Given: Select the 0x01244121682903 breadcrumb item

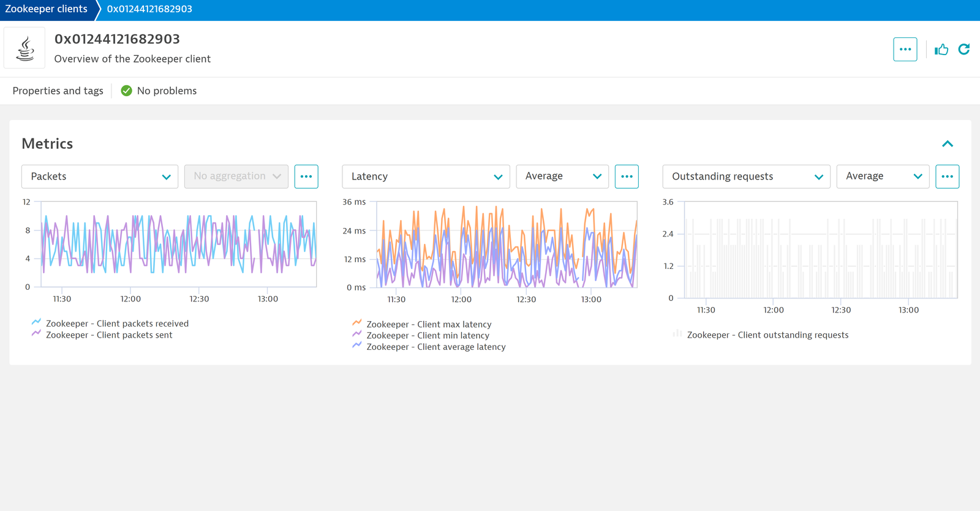Looking at the screenshot, I should point(149,9).
